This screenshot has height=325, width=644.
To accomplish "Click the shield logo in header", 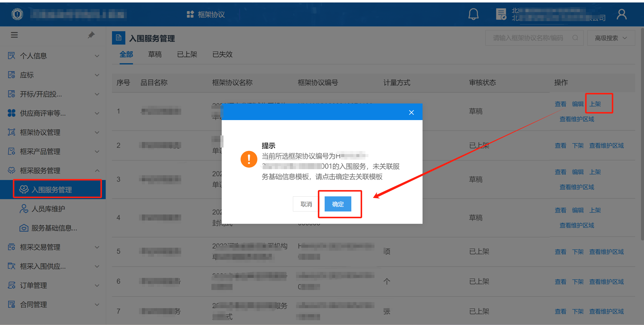I will click(x=17, y=14).
